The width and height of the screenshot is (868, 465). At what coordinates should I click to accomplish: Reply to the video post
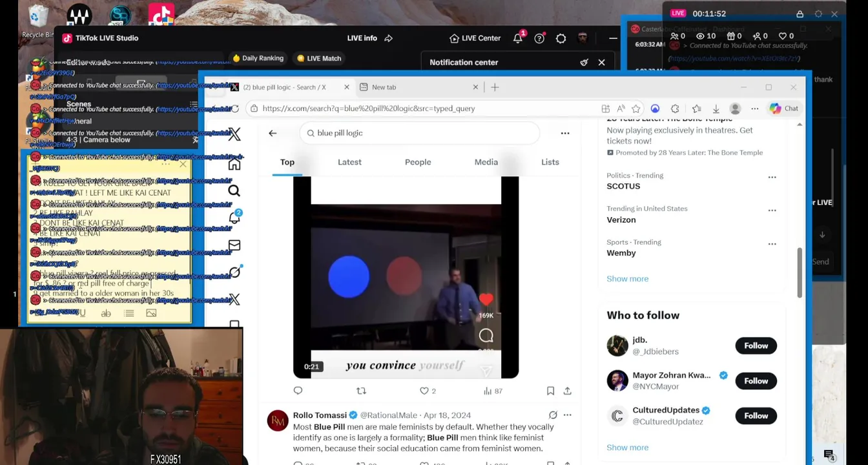click(x=298, y=391)
